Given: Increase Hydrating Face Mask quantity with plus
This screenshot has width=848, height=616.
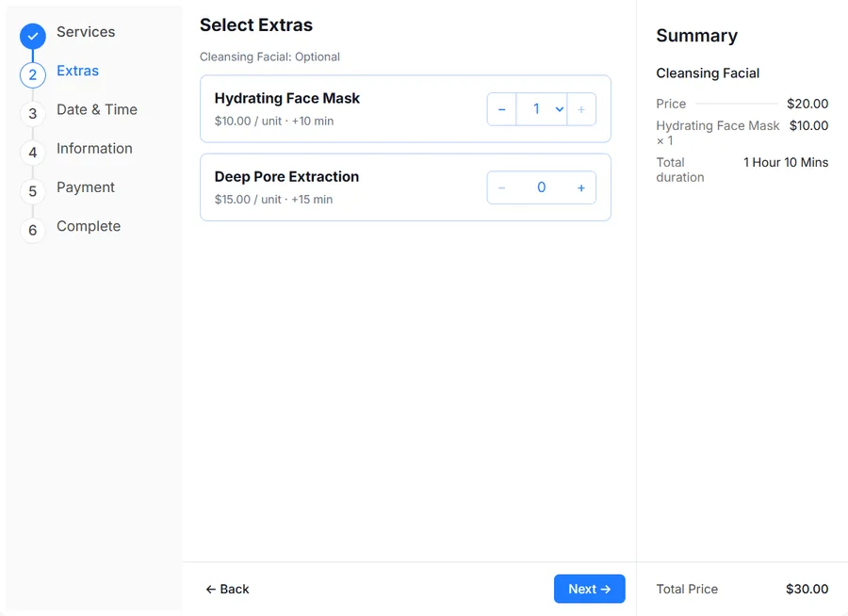Looking at the screenshot, I should pyautogui.click(x=581, y=109).
